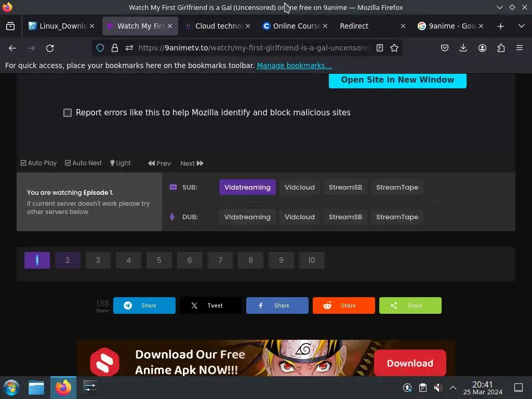Open the system settings taskbar icon
The width and height of the screenshot is (532, 399).
pyautogui.click(x=90, y=387)
